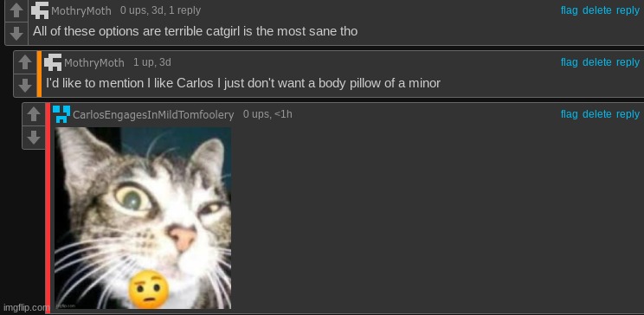
Task: Delete the 'I'd like to mention' comment
Action: 596,62
